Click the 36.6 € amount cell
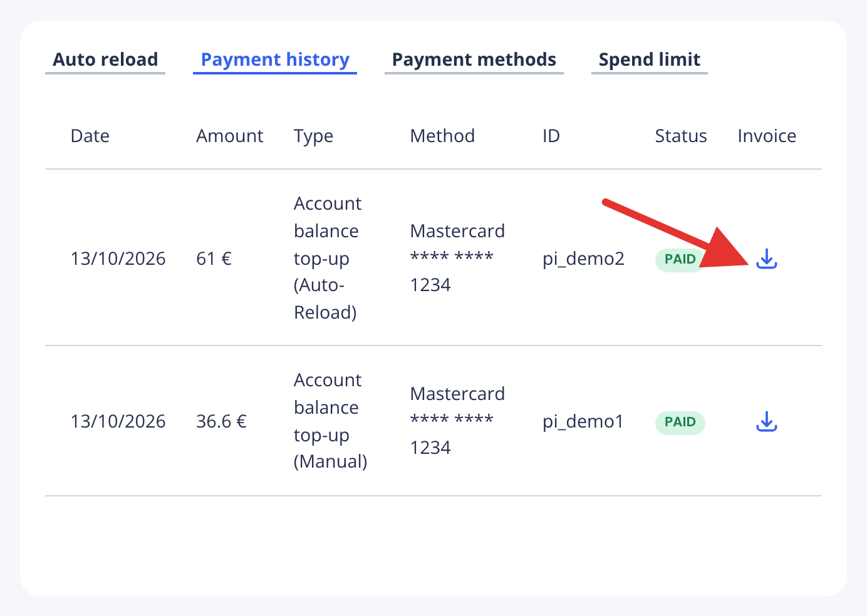The width and height of the screenshot is (867, 616). click(221, 421)
